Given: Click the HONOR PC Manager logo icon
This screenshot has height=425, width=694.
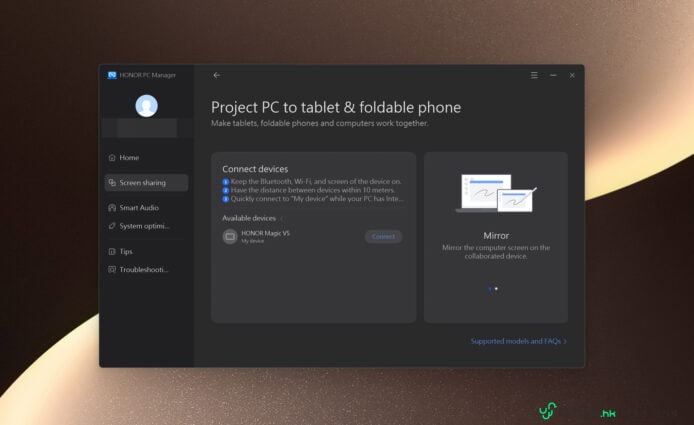Looking at the screenshot, I should coord(112,75).
